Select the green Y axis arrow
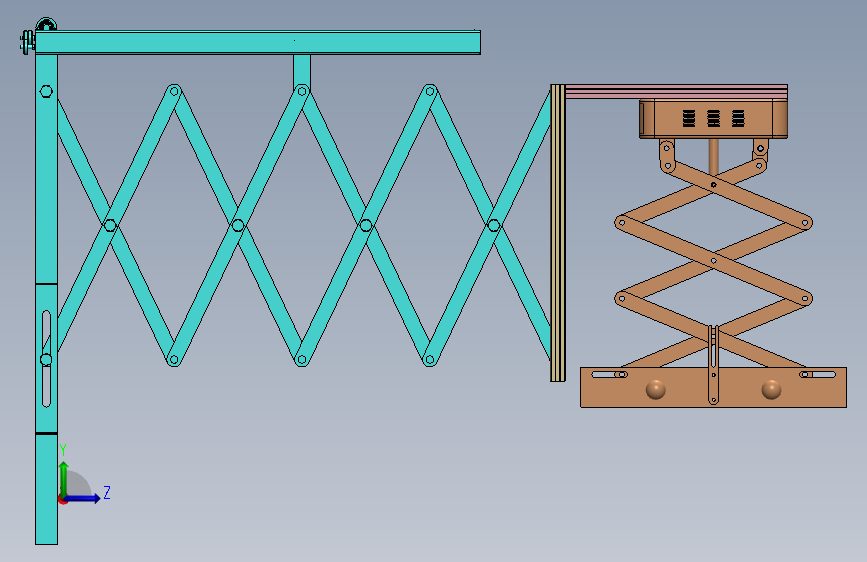The width and height of the screenshot is (867, 562). coord(64,480)
